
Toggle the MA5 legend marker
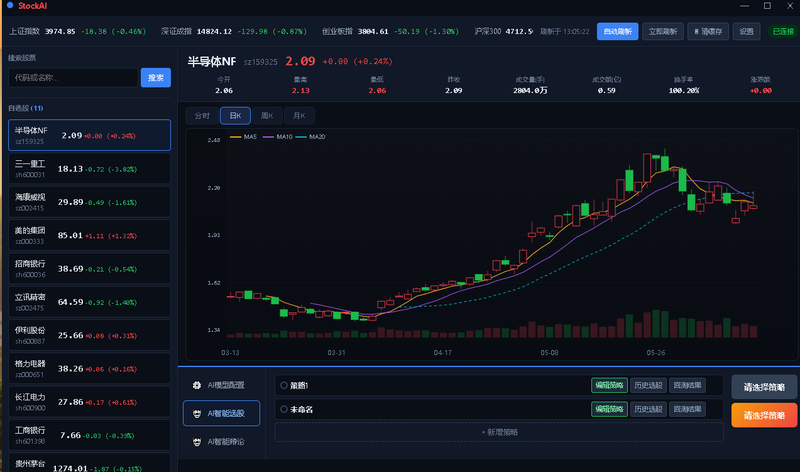[236, 137]
